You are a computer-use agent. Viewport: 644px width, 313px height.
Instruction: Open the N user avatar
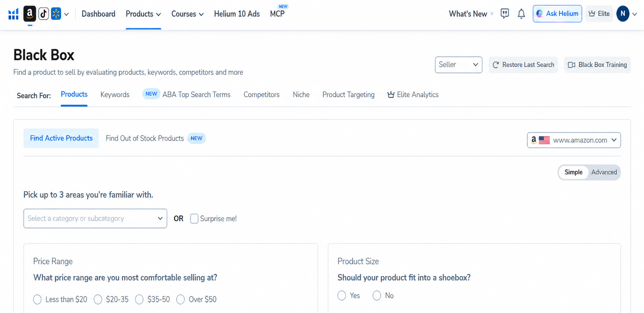pos(623,14)
